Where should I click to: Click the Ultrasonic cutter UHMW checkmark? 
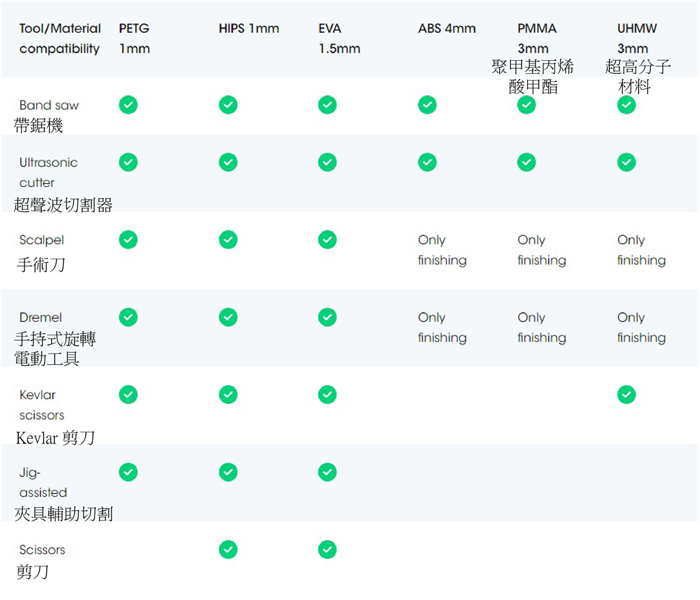626,162
